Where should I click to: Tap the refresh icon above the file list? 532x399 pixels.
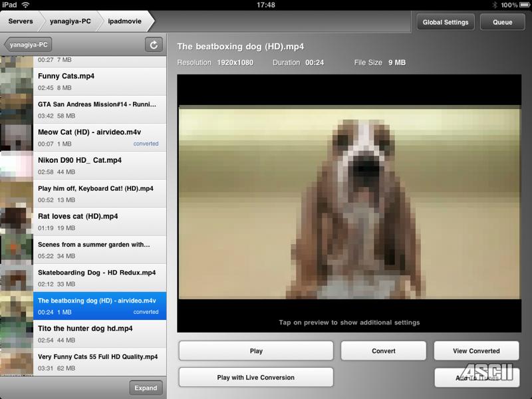tap(154, 45)
